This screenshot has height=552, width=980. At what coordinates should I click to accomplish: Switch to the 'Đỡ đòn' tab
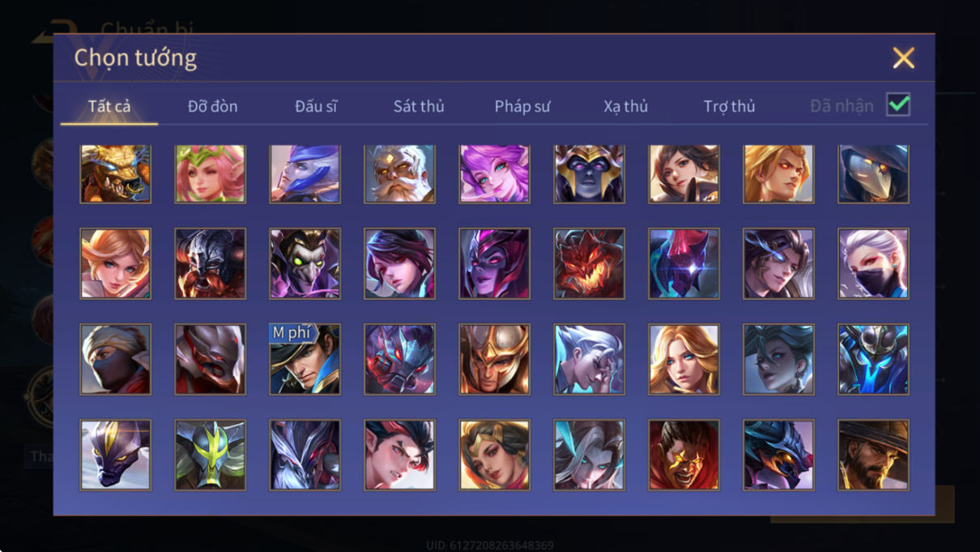tap(213, 106)
